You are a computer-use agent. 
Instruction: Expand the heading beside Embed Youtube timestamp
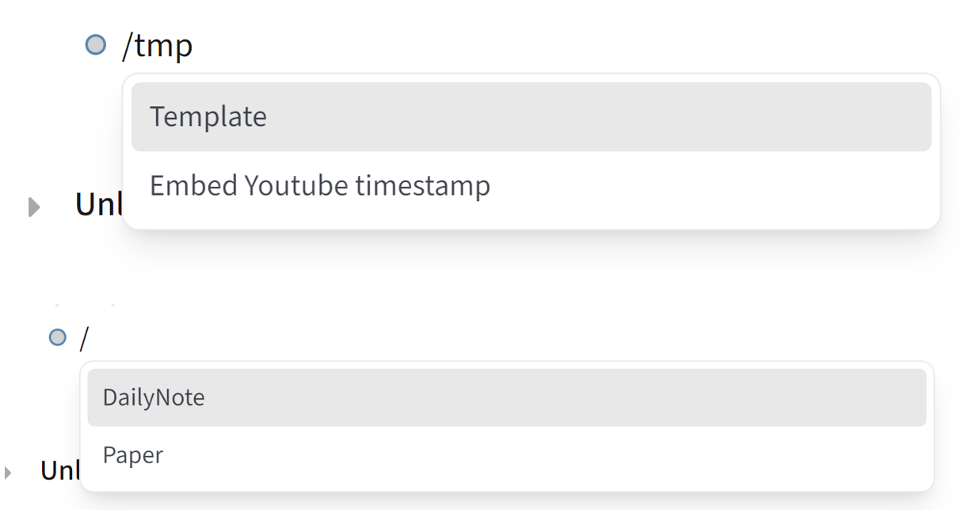click(x=34, y=207)
